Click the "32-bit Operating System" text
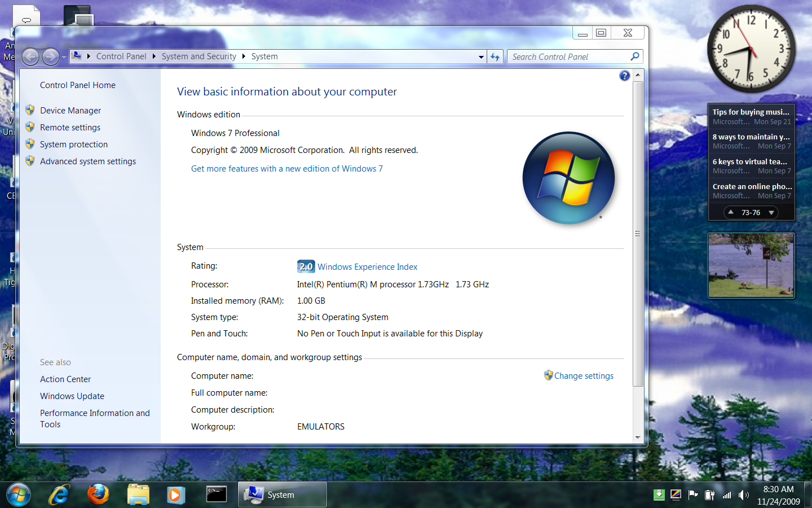The image size is (812, 508). [343, 317]
